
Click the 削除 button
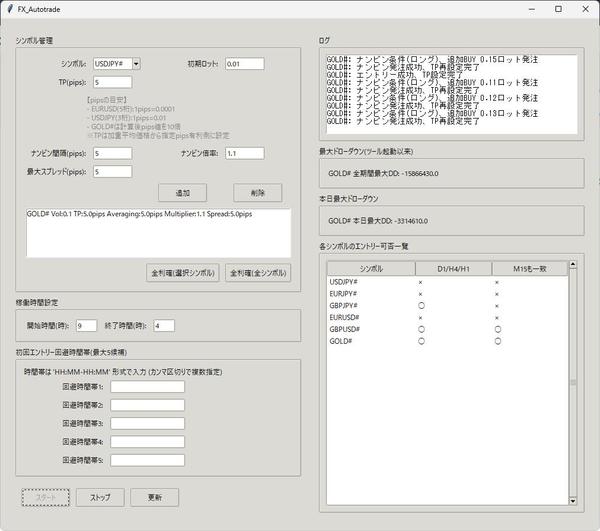click(x=258, y=193)
